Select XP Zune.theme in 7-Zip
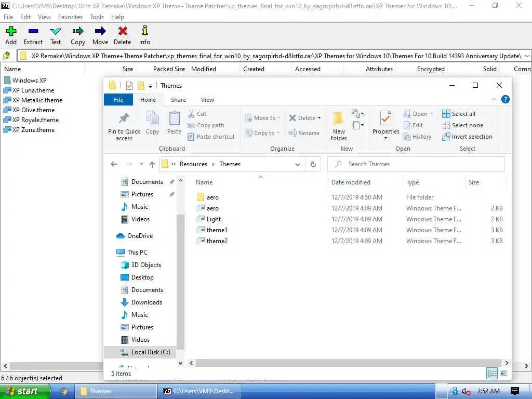Image resolution: width=532 pixels, height=399 pixels. pyautogui.click(x=29, y=129)
